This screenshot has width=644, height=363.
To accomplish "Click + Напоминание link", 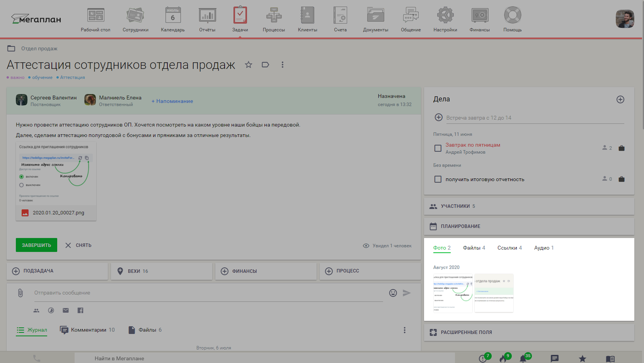I will tap(172, 101).
